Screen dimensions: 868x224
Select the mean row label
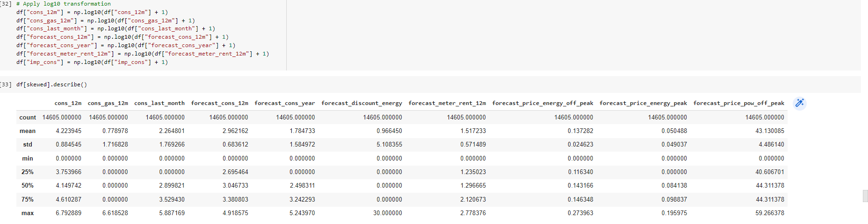[x=28, y=131]
